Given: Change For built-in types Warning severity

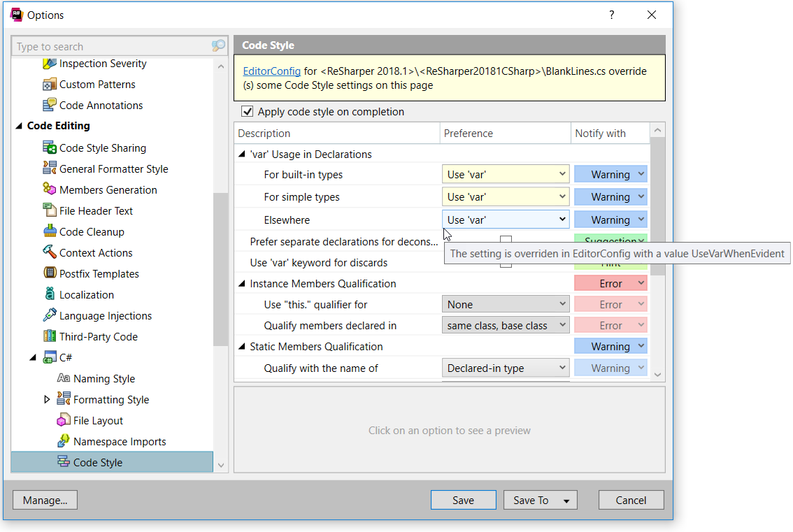Looking at the screenshot, I should (x=610, y=174).
